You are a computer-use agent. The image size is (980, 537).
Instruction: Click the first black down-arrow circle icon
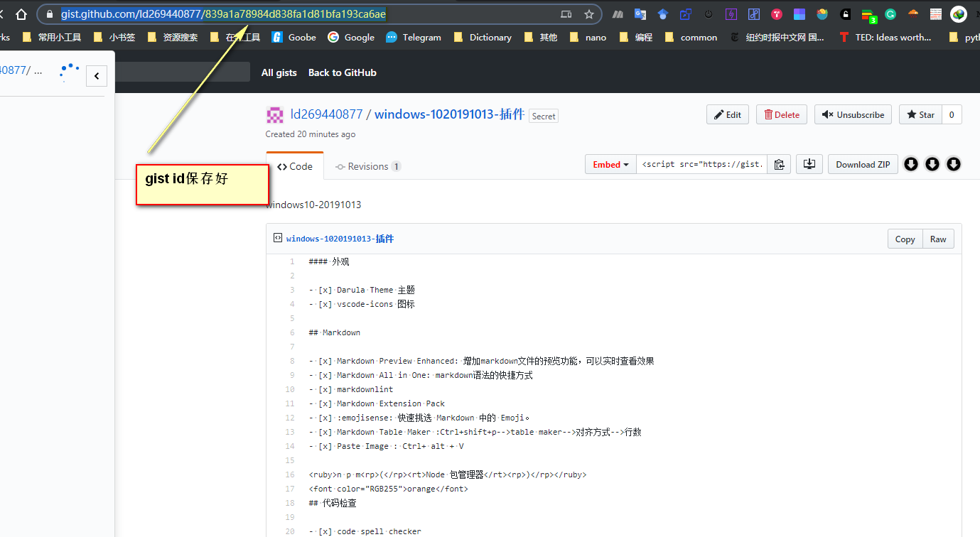911,164
